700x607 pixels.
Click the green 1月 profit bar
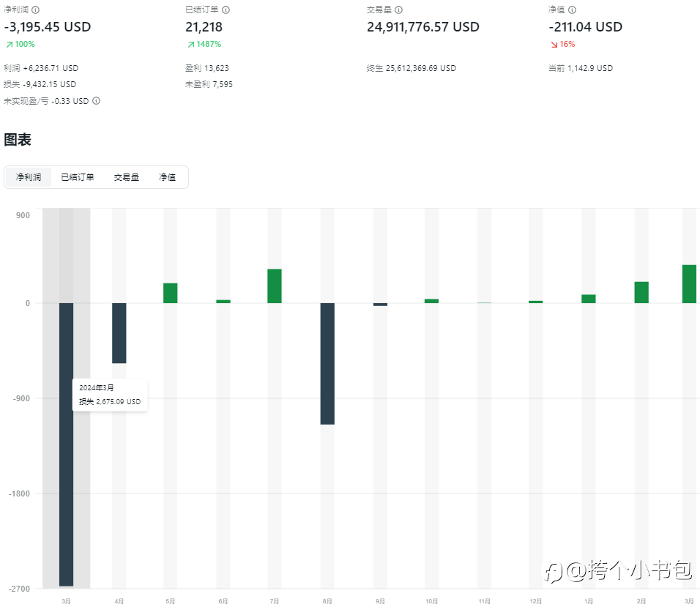[589, 299]
